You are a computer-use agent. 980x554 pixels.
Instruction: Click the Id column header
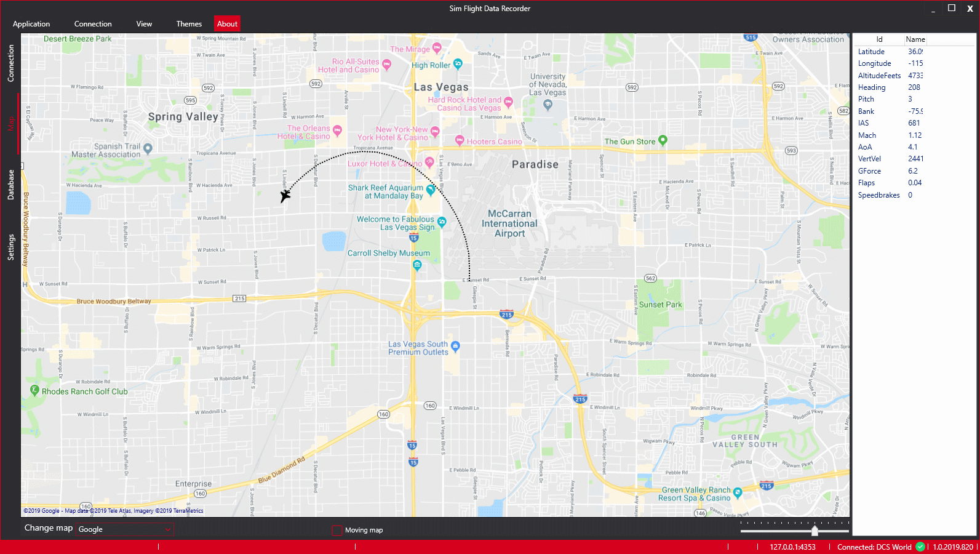[x=879, y=39]
